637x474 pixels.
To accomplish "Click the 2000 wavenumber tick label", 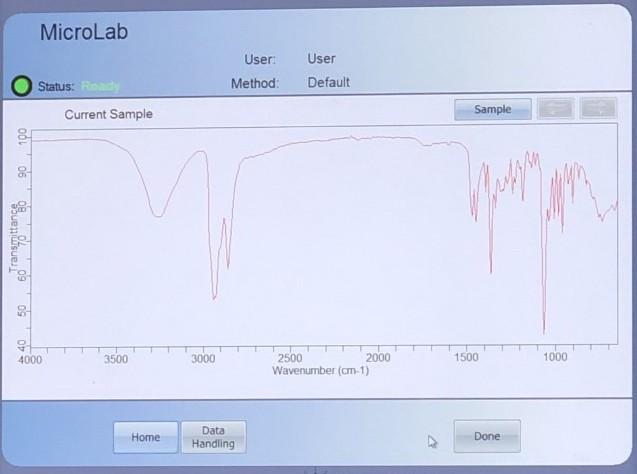I will (378, 358).
